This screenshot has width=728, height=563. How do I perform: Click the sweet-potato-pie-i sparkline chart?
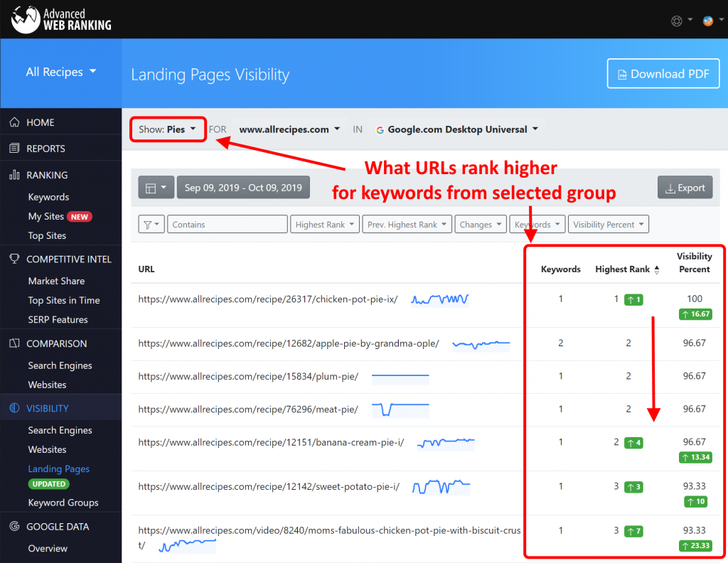441,487
